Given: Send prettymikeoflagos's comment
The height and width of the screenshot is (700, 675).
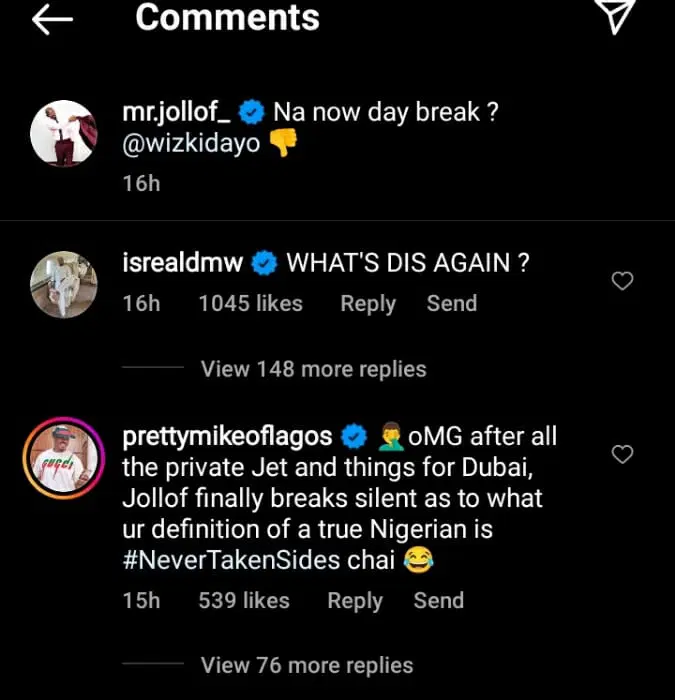Looking at the screenshot, I should (x=439, y=600).
